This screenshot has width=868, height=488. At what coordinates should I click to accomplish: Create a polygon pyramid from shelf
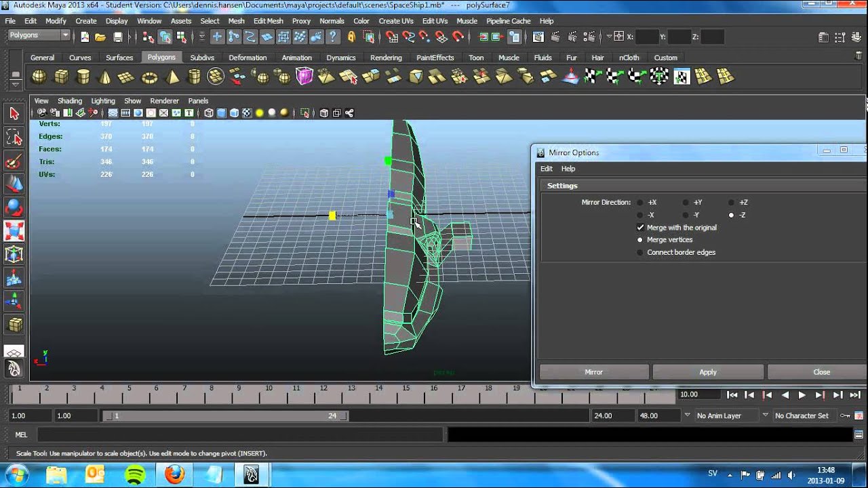(172, 77)
